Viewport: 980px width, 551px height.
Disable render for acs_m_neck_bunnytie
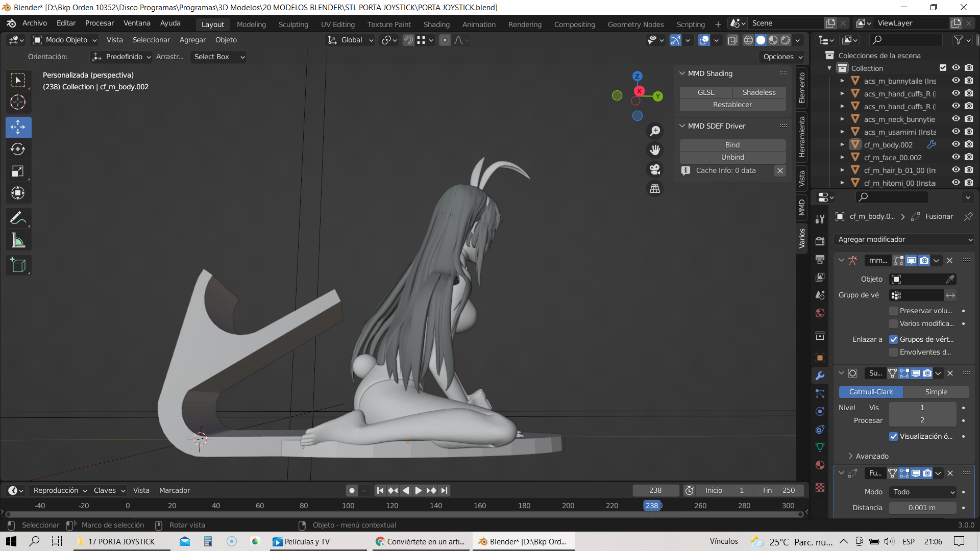coord(969,119)
